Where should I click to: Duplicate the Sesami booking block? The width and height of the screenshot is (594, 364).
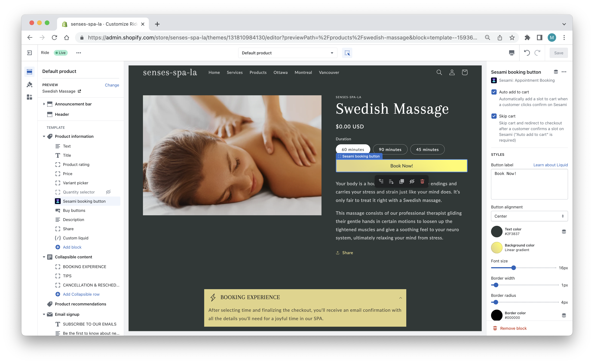(401, 181)
